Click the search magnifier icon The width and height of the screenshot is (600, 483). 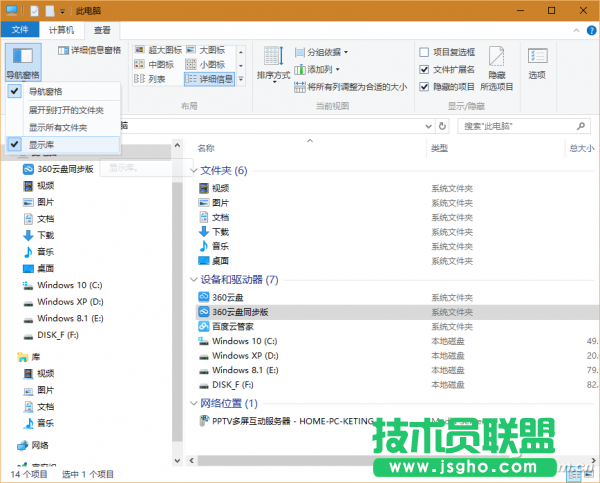pos(581,126)
